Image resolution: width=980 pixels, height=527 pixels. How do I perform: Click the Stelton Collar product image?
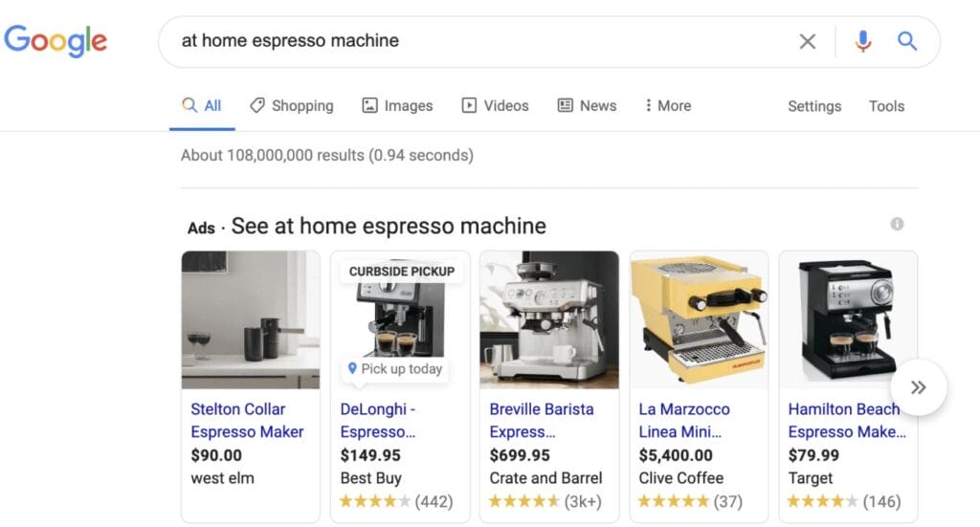click(x=251, y=319)
